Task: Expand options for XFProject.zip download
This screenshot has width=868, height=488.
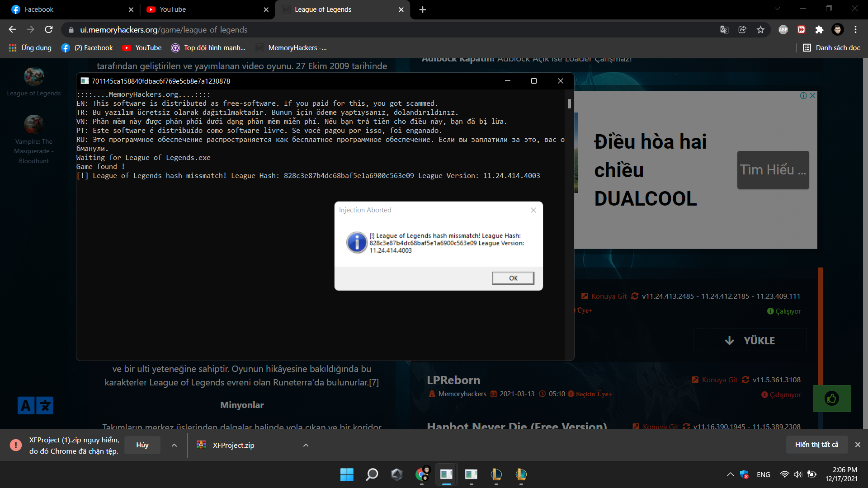Action: coord(306,445)
